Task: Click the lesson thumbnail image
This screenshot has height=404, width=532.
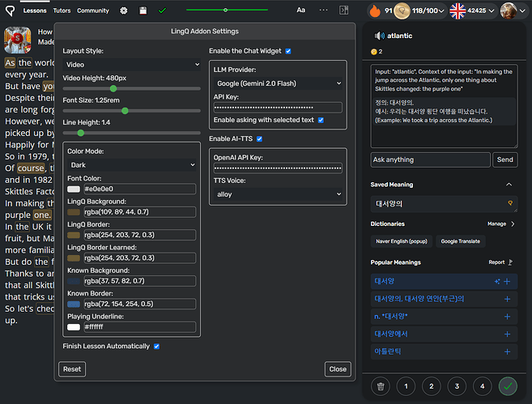Action: pyautogui.click(x=18, y=40)
